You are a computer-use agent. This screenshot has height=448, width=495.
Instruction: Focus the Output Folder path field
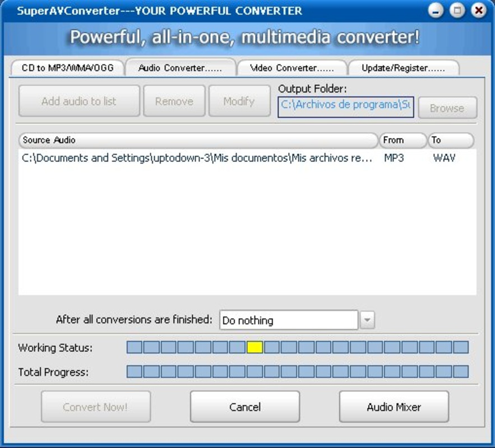click(346, 107)
